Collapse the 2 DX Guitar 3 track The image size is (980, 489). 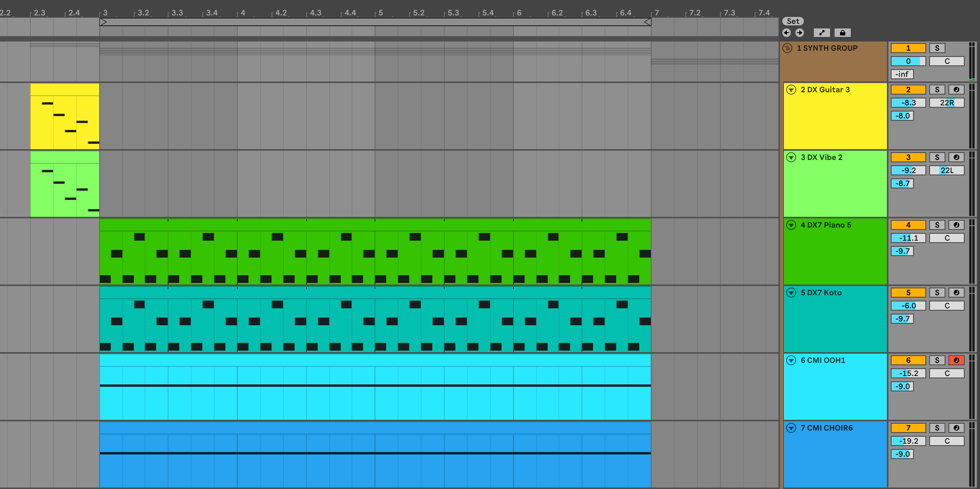(x=791, y=90)
